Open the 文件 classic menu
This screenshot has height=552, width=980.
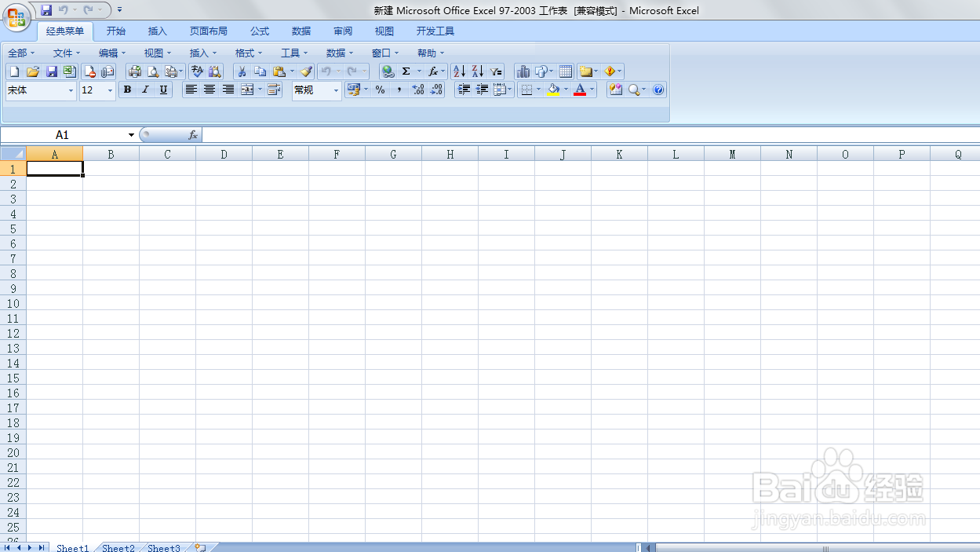tap(67, 53)
